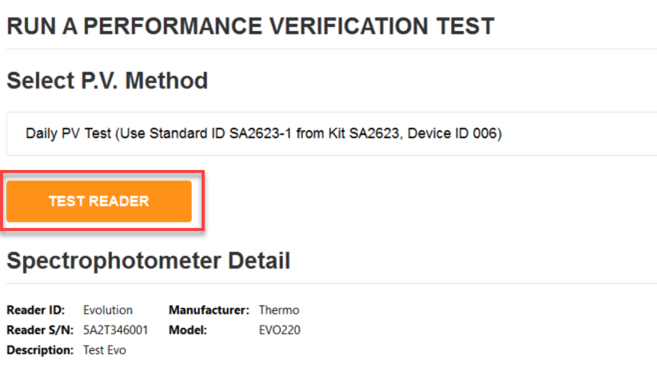The width and height of the screenshot is (657, 367).
Task: Click the divider line beneath the page title
Action: [x=331, y=49]
